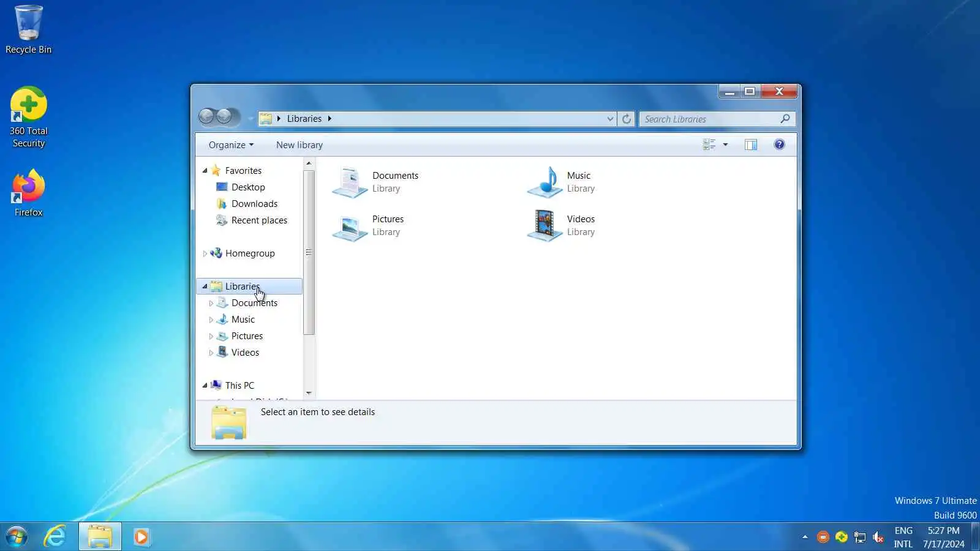Screen dimensions: 980x551
Task: Launch Internet Explorer from taskbar
Action: click(x=55, y=537)
